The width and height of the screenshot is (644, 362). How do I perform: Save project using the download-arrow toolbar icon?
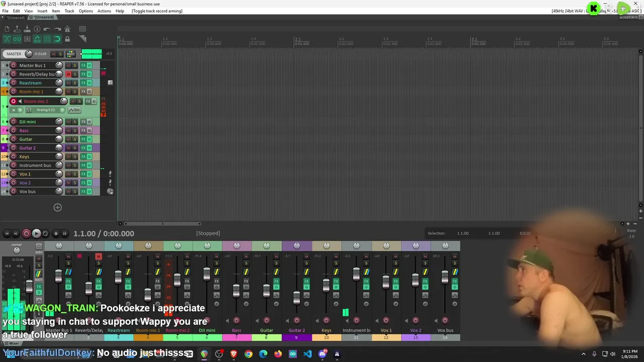pyautogui.click(x=27, y=29)
